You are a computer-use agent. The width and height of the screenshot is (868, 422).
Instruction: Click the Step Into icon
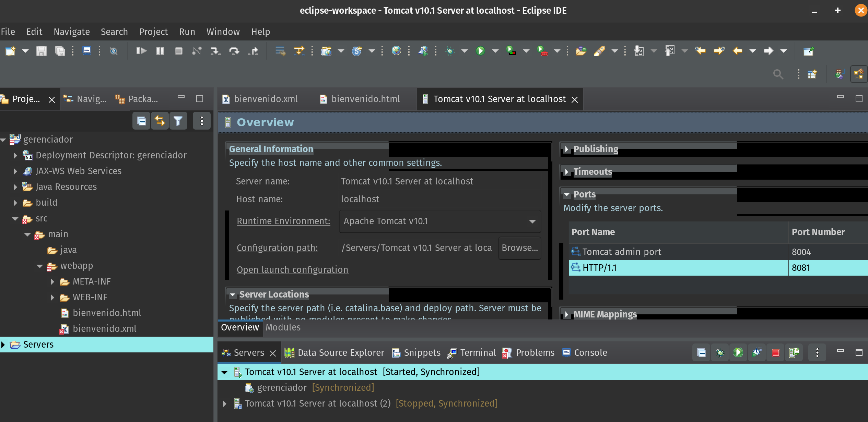click(215, 51)
